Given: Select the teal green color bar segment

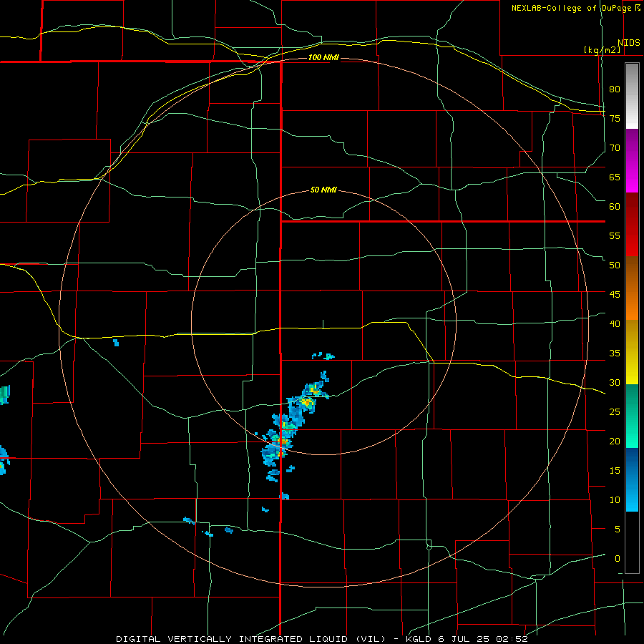Looking at the screenshot, I should pos(632,416).
